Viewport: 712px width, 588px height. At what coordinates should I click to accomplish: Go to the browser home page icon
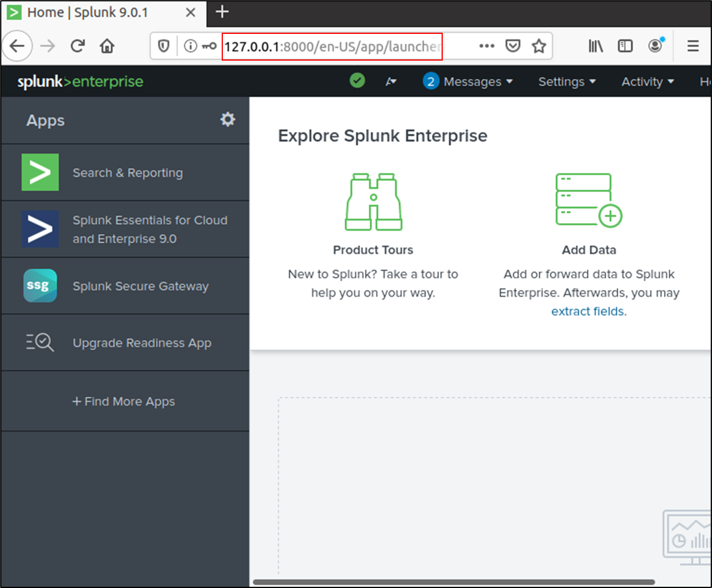[107, 46]
